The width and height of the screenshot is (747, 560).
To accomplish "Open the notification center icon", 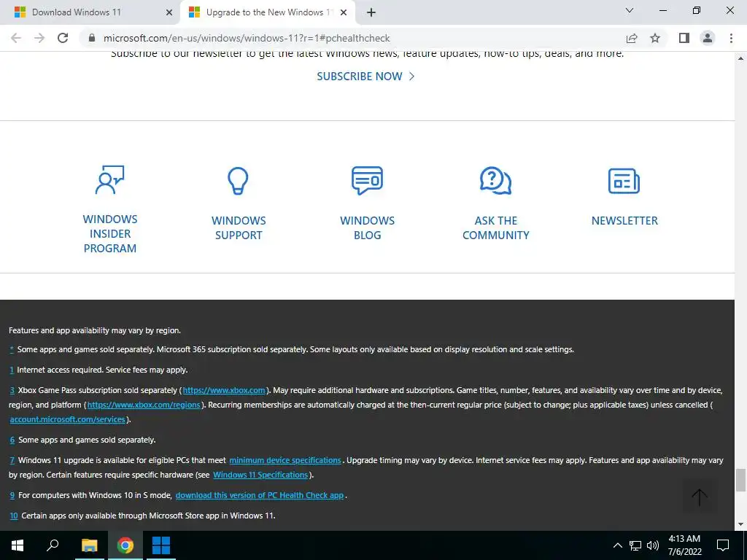I will (x=723, y=545).
